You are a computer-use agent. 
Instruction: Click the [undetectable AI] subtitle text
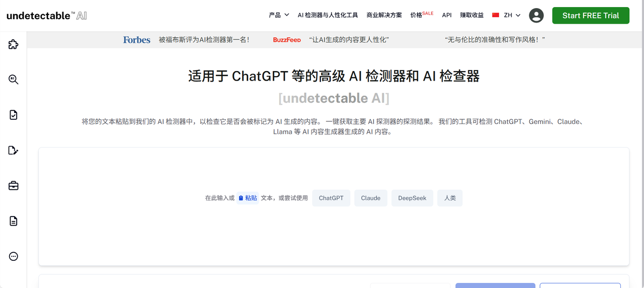[334, 98]
